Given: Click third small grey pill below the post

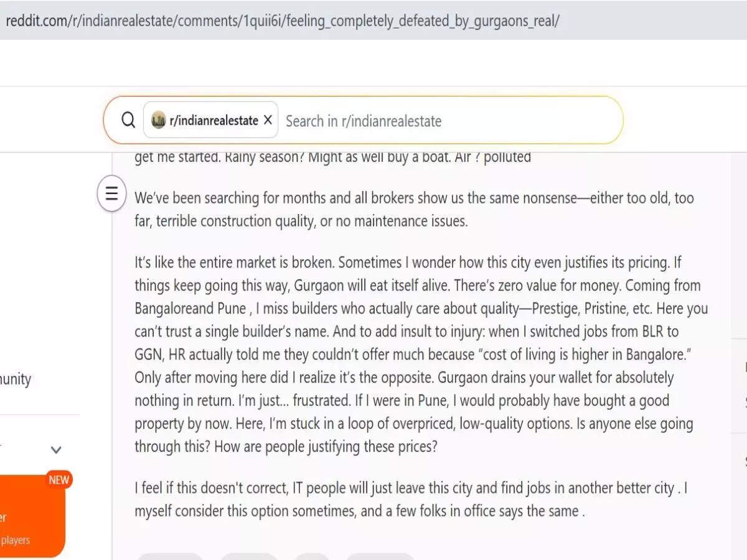Looking at the screenshot, I should (x=311, y=556).
